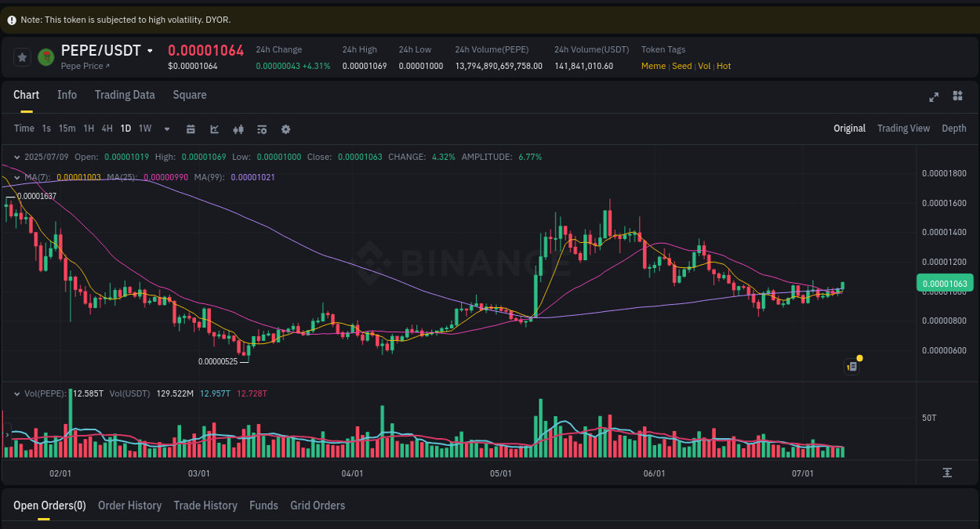Select the 4H timeframe option
This screenshot has height=529, width=980.
tap(107, 129)
